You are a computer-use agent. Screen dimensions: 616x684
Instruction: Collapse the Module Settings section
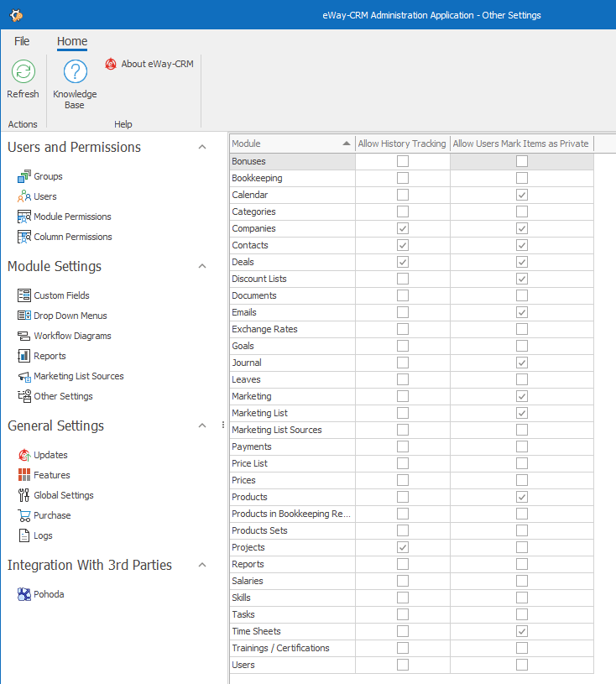coord(202,266)
